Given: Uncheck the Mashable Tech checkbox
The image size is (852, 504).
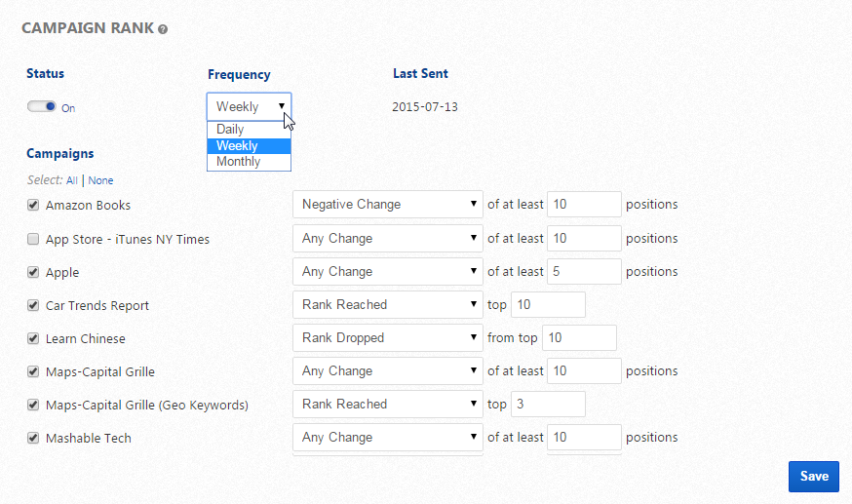Looking at the screenshot, I should (x=34, y=438).
